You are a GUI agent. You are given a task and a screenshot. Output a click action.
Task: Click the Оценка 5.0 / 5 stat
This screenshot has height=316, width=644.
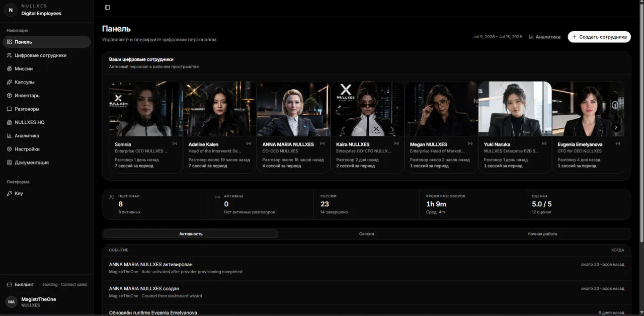578,204
